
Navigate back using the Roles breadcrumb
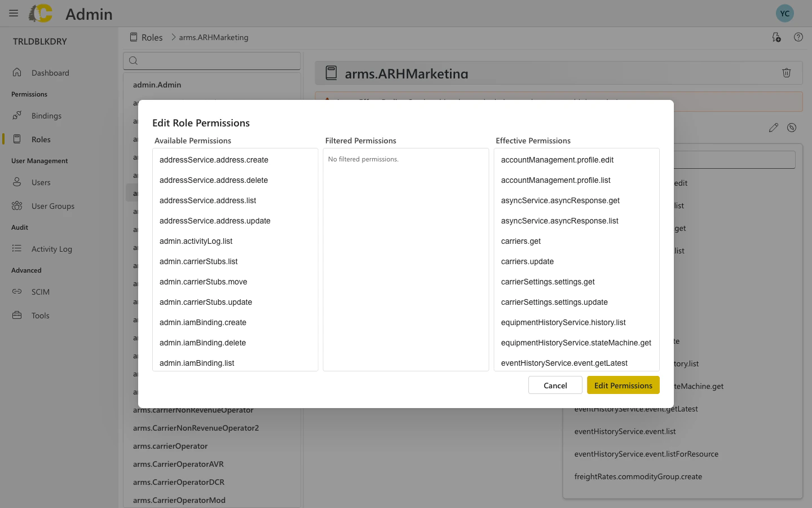(x=152, y=37)
